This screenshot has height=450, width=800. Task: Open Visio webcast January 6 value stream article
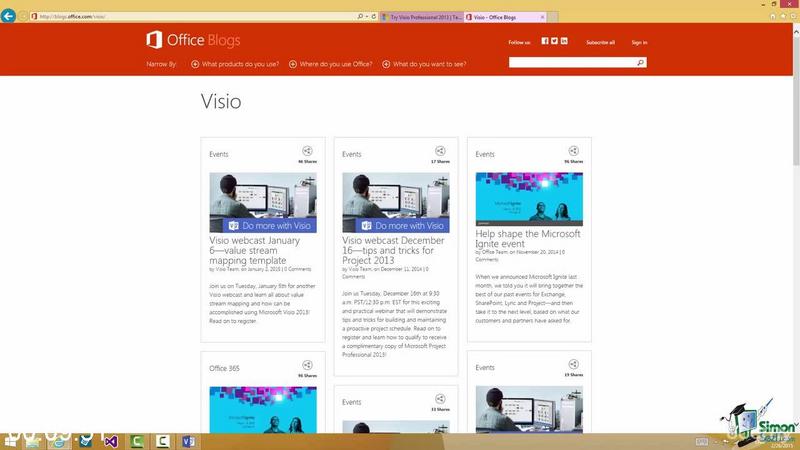tap(255, 250)
